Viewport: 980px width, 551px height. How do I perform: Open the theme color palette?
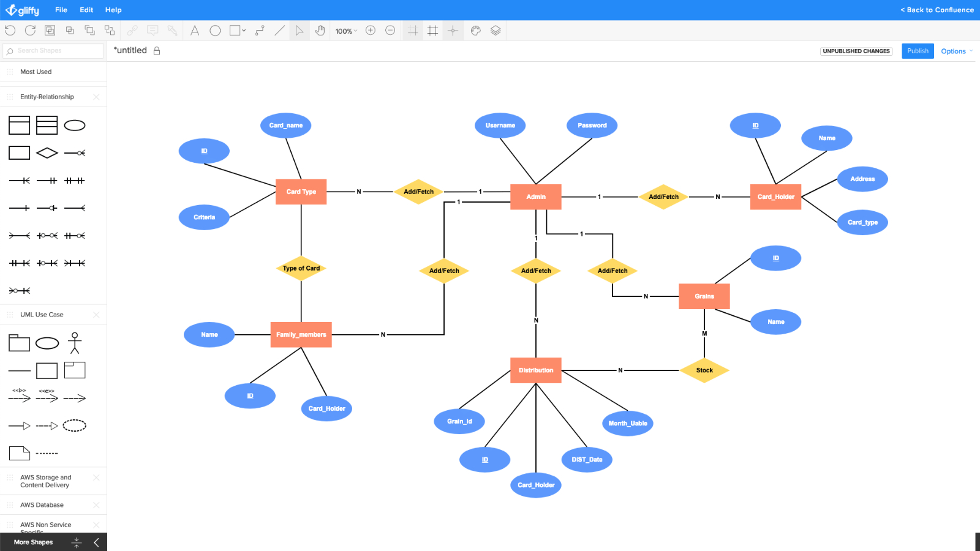coord(476,31)
